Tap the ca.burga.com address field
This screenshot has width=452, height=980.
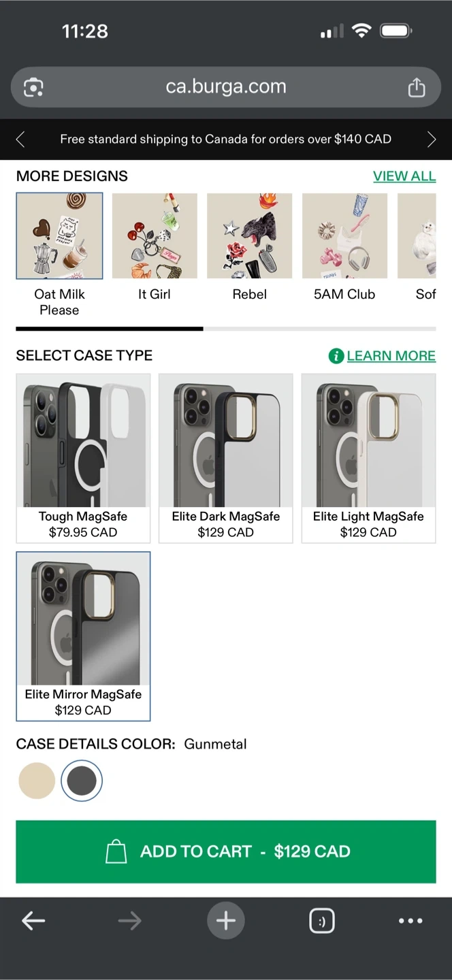(x=225, y=87)
